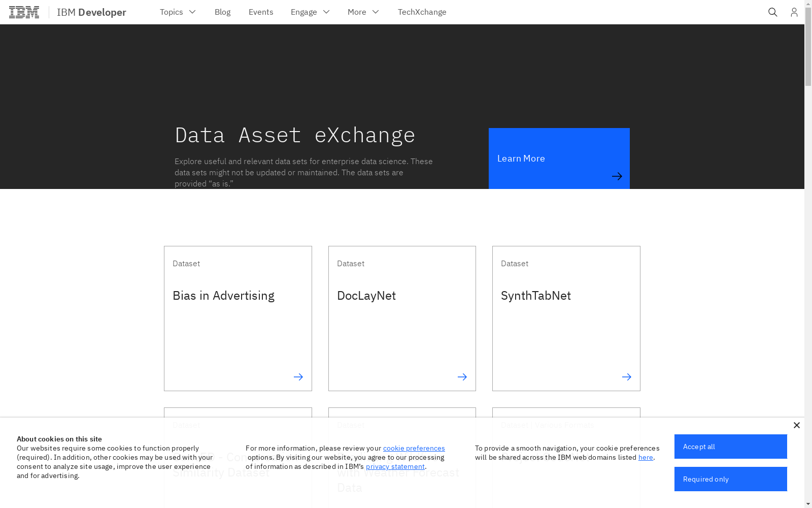812x508 pixels.
Task: Click the 'Data Asset eXchange' heading
Action: point(295,135)
